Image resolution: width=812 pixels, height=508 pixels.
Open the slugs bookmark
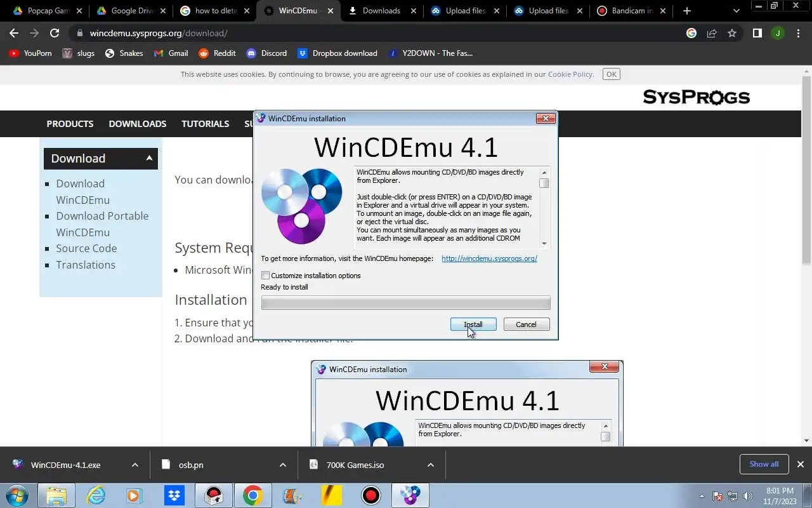point(79,53)
